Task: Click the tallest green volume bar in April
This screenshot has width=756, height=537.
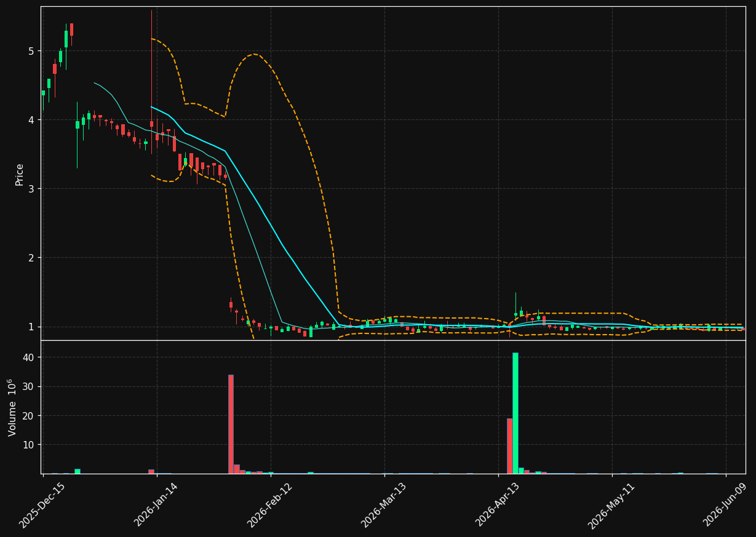Action: (515, 413)
